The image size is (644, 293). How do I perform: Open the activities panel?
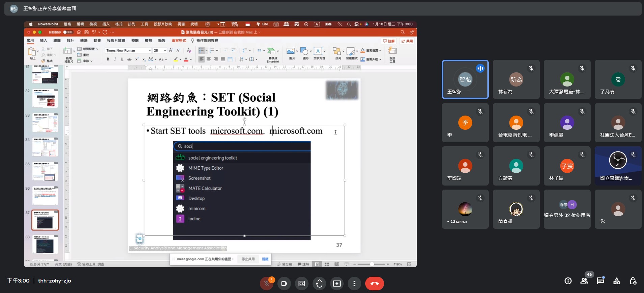pyautogui.click(x=617, y=281)
